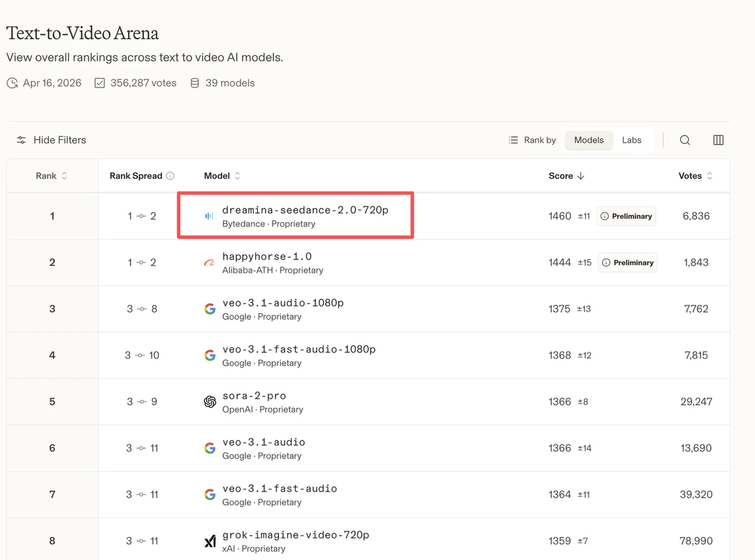Select the Models rank-by option
The image size is (755, 560).
tap(589, 140)
